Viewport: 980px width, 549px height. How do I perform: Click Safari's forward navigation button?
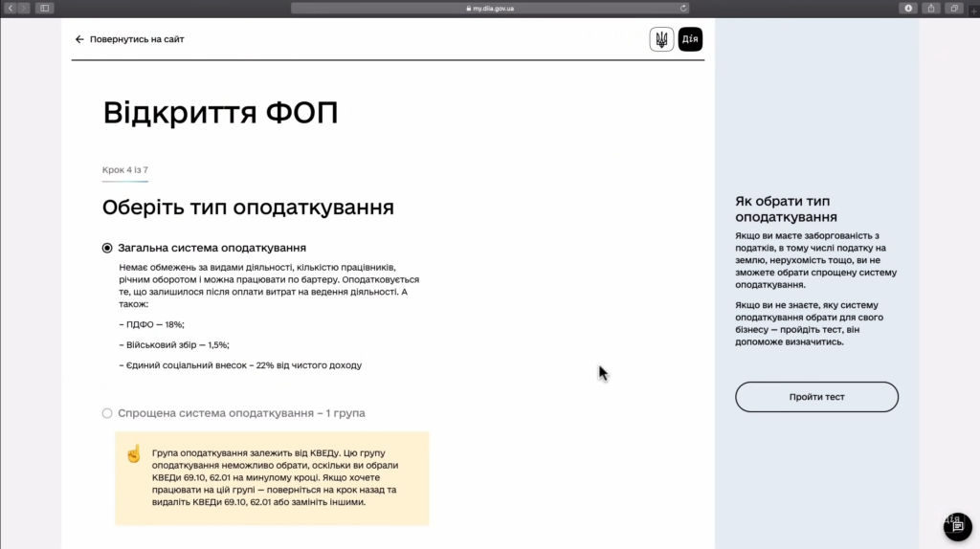tap(24, 8)
